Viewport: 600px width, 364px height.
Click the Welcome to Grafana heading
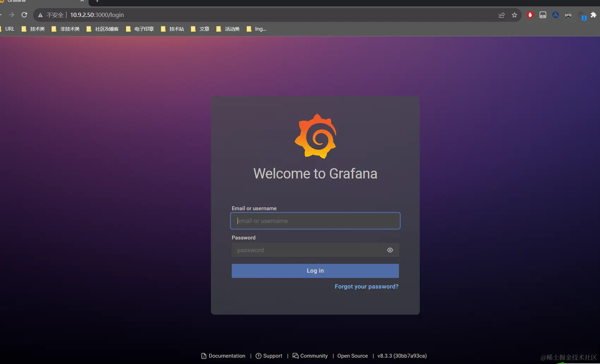(x=315, y=174)
